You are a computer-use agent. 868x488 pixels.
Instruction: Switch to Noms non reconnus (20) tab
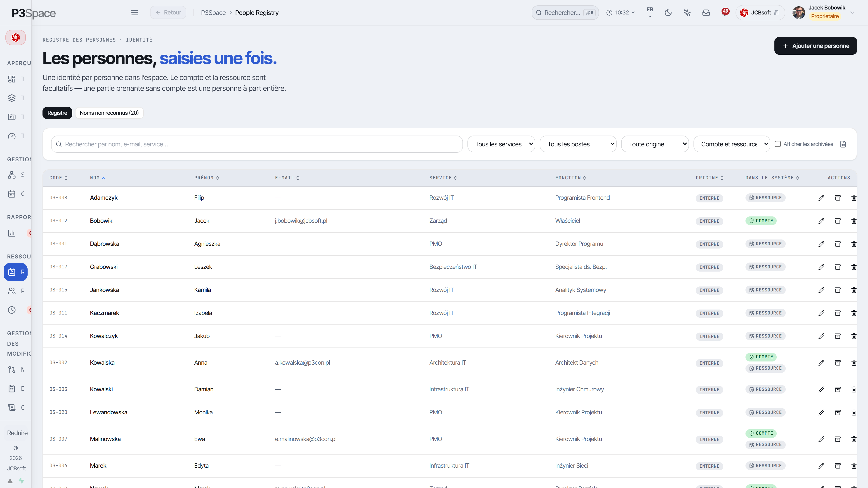pos(109,113)
